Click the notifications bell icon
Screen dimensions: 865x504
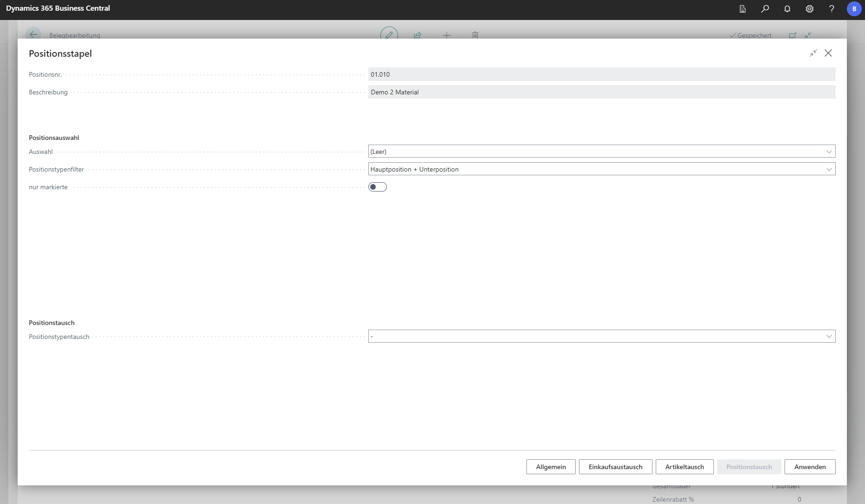787,9
